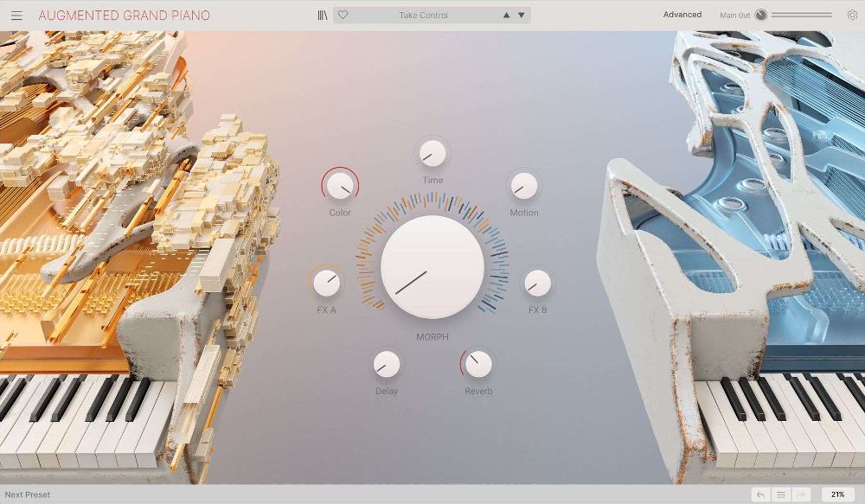Step to the previous preset with the up arrow
865x504 pixels.
click(x=506, y=14)
